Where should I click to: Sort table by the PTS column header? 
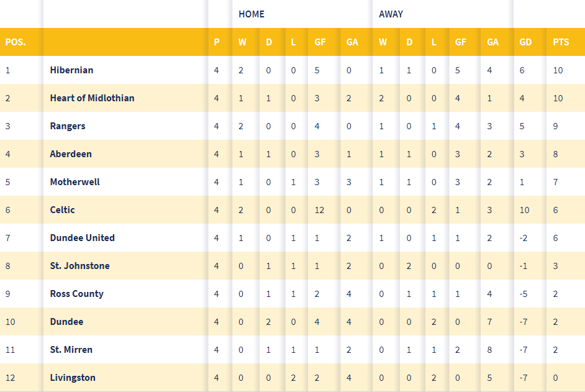561,42
